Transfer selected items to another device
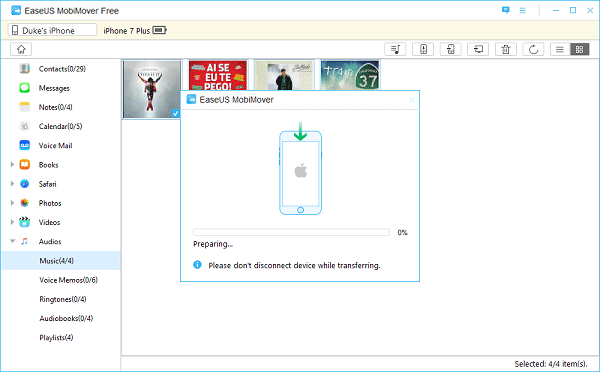Viewport: 600px width, 372px height. [450, 49]
